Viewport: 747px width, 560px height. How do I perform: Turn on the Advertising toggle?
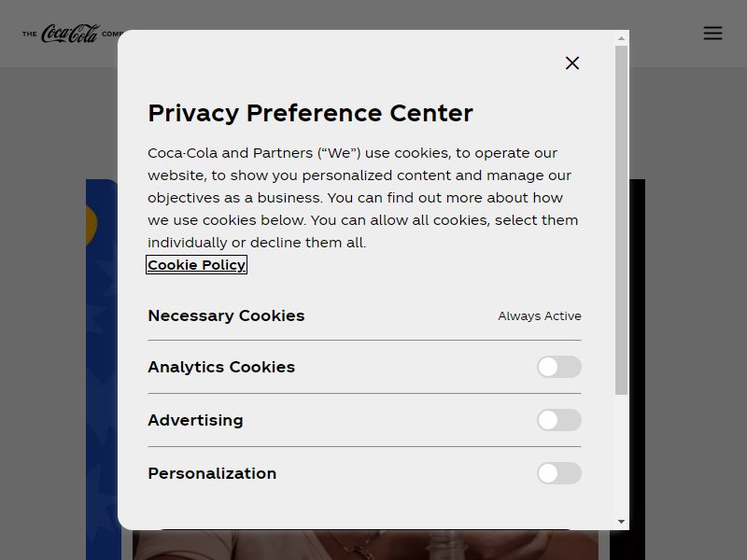[558, 420]
